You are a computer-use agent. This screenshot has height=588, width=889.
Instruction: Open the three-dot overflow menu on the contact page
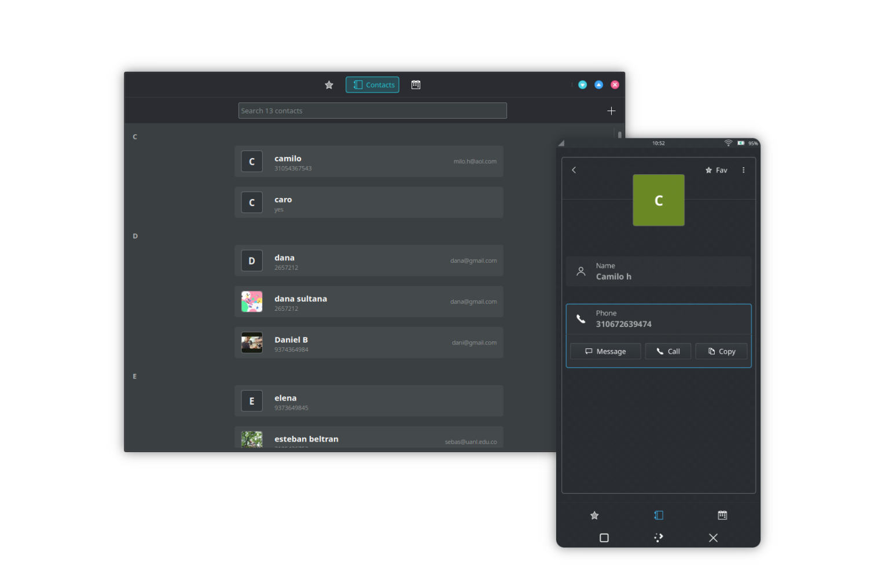click(x=743, y=170)
